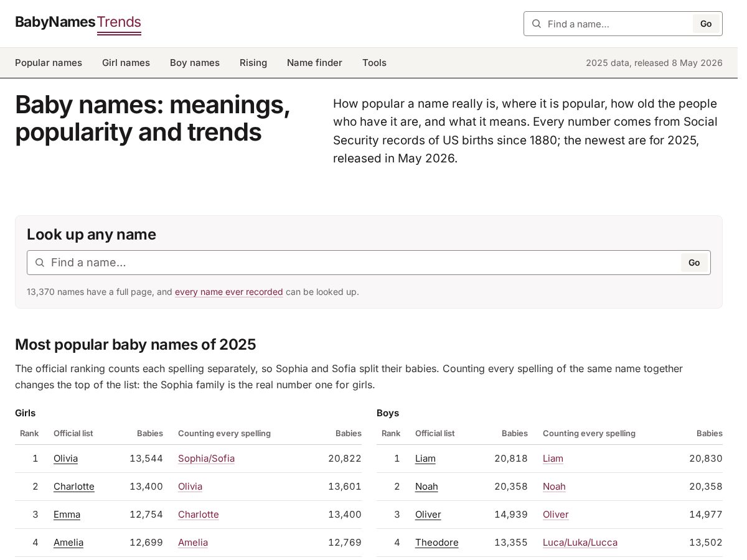The height and width of the screenshot is (560, 747).
Task: Open the Boy names menu item
Action: pyautogui.click(x=195, y=63)
